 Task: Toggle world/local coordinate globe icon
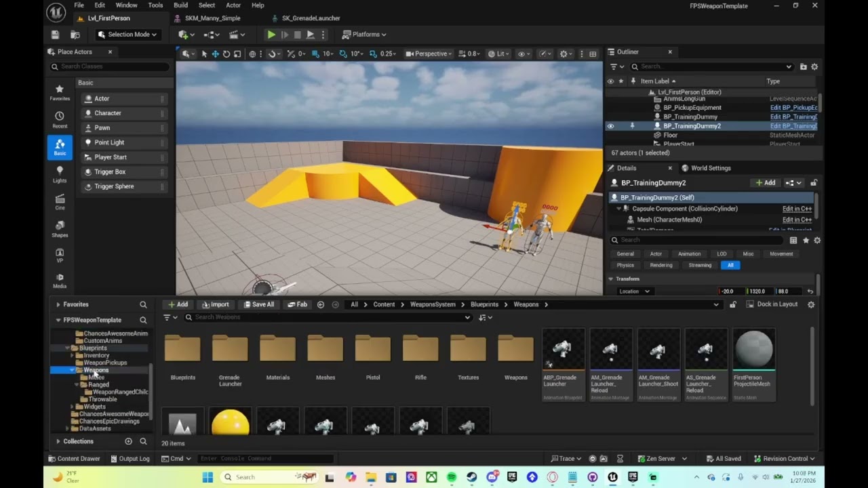(252, 54)
